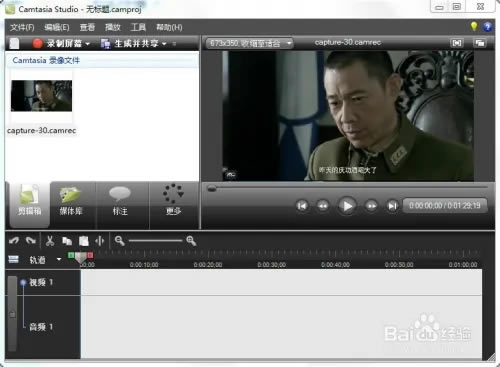Click the 0:00:00;00 / 0:01:29;19 time display
500x367 pixels.
click(x=445, y=205)
